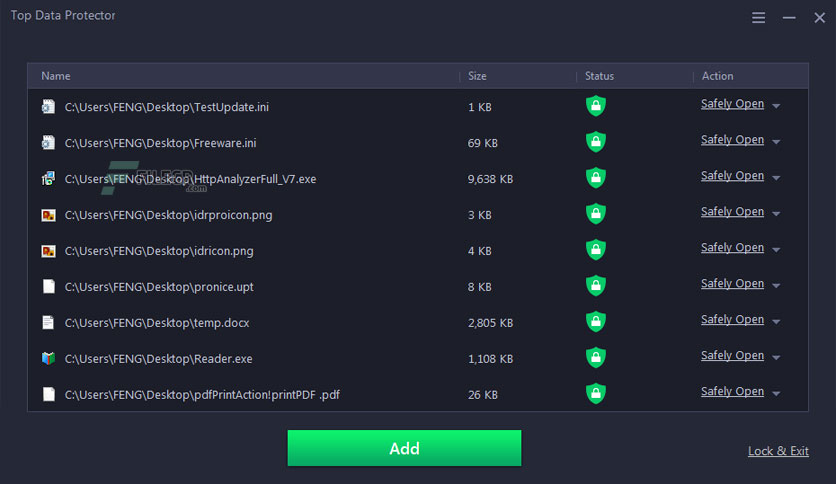Open the hamburger menu icon
This screenshot has width=836, height=484.
click(758, 18)
